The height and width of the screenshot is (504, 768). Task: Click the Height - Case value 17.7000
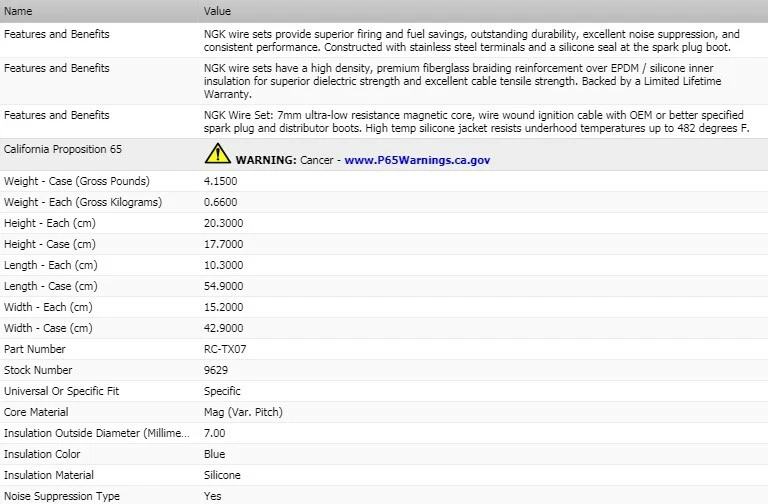(x=223, y=244)
